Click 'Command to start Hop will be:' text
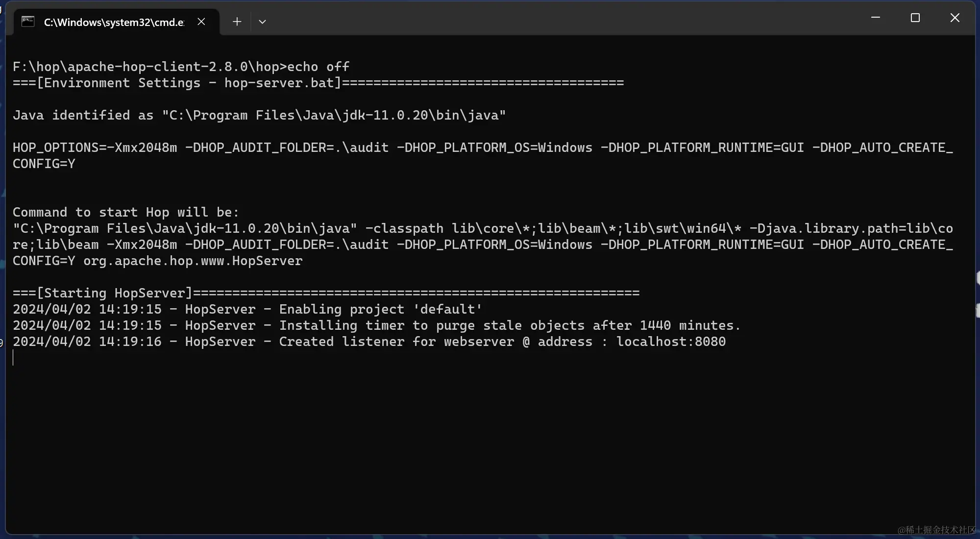Screen dimensions: 980x539 (125, 212)
